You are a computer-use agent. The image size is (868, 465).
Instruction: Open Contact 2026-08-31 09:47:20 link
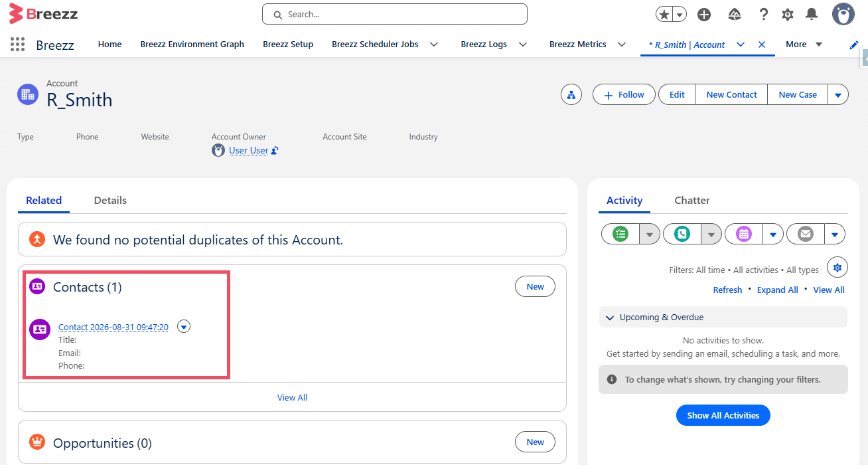[113, 327]
